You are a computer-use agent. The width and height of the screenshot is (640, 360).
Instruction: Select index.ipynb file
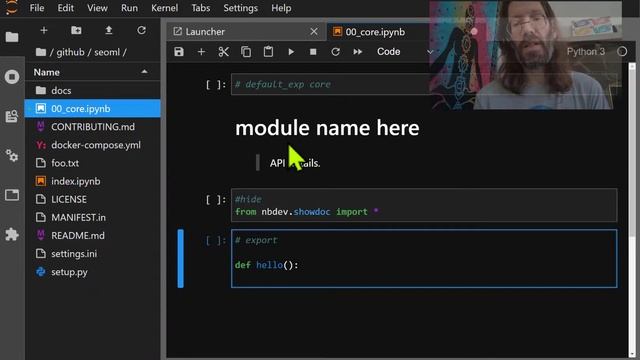(x=93, y=181)
